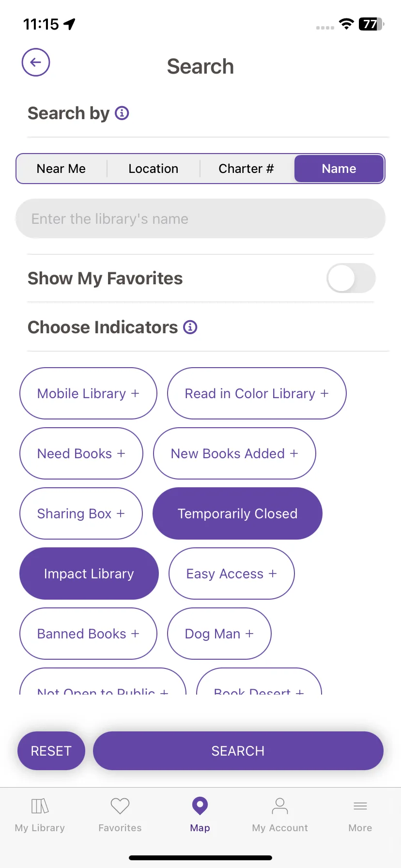The image size is (401, 868).
Task: Tap the back arrow icon
Action: coord(36,62)
